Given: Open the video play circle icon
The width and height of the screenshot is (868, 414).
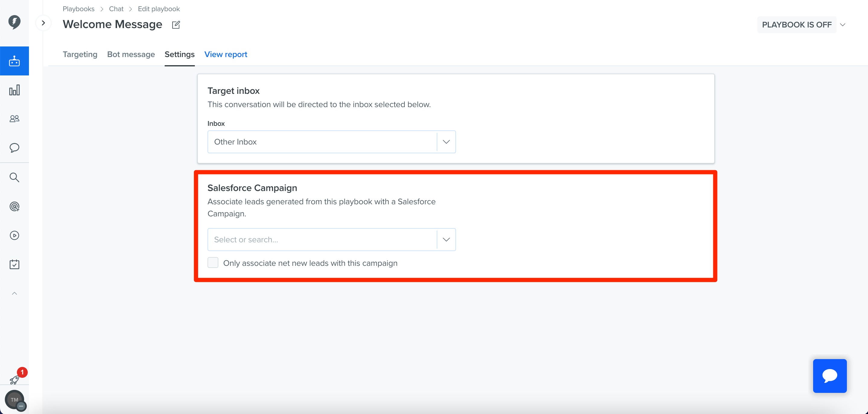Looking at the screenshot, I should 14,235.
